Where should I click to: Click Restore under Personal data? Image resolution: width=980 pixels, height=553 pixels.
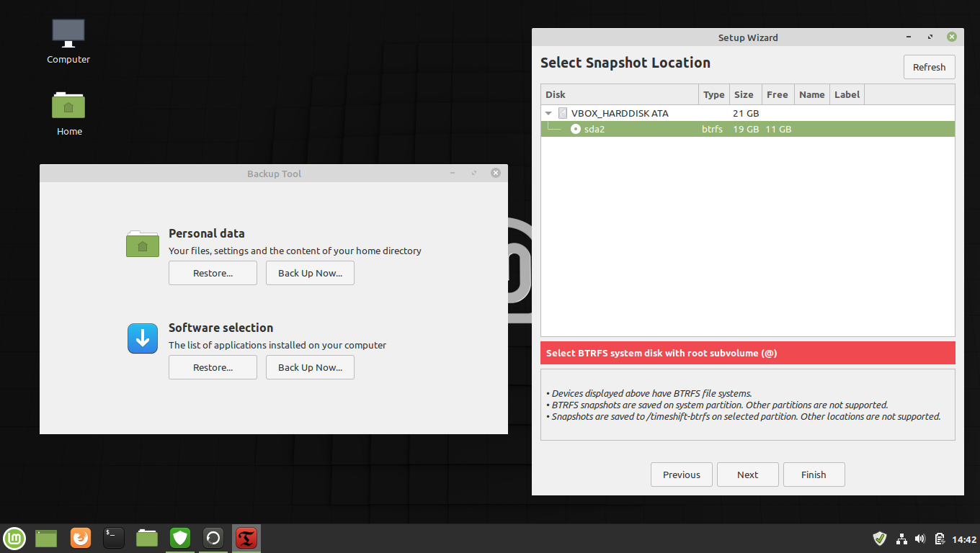coord(213,273)
